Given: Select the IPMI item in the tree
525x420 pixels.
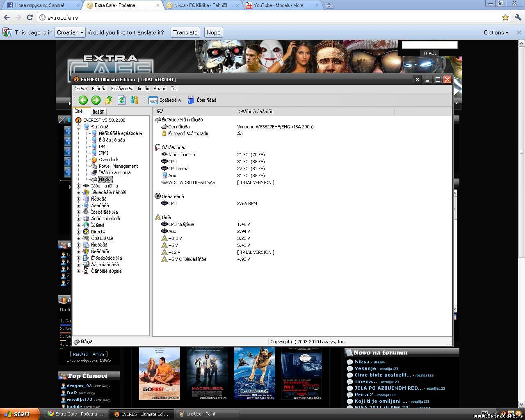Looking at the screenshot, I should tap(103, 153).
